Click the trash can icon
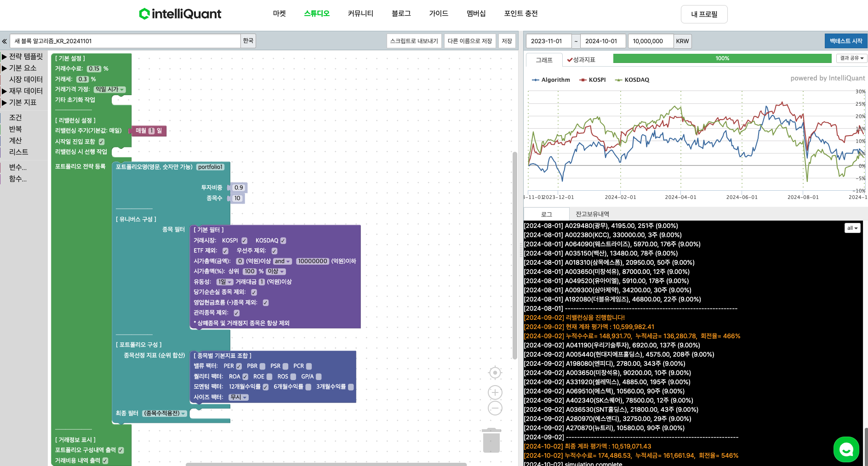Viewport: 868px width, 466px height. pyautogui.click(x=491, y=440)
